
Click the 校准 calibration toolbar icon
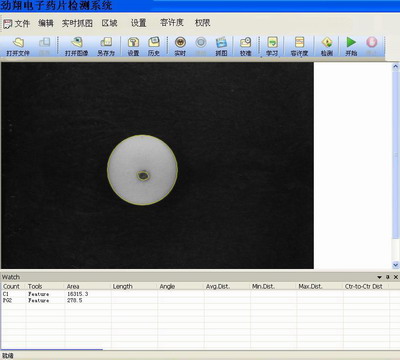click(x=246, y=46)
